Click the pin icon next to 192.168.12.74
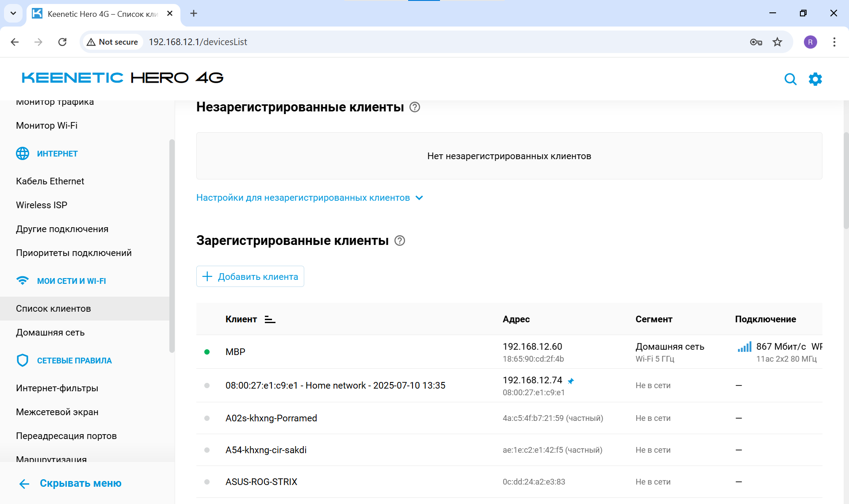 pyautogui.click(x=571, y=381)
